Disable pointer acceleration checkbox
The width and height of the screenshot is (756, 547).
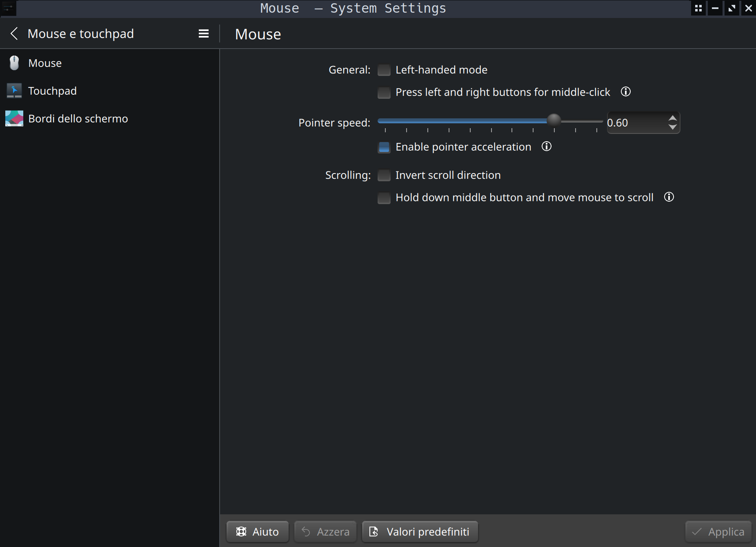point(384,147)
